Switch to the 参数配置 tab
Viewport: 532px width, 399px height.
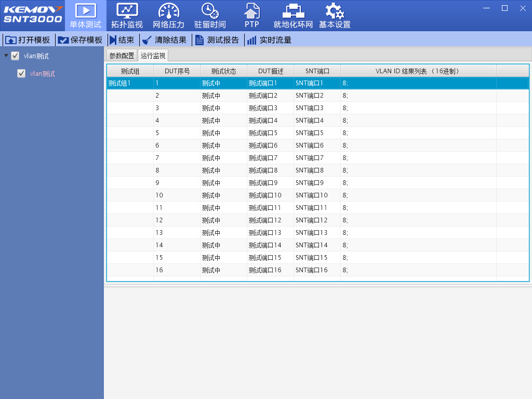click(x=122, y=56)
